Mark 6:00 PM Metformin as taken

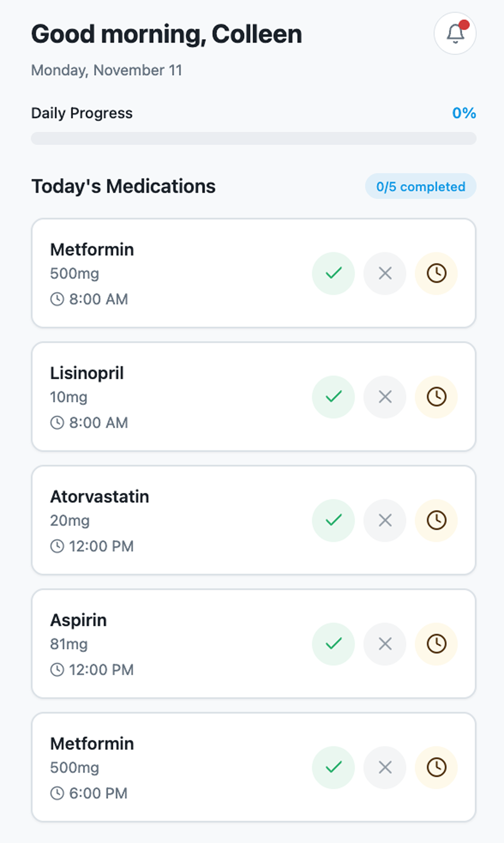point(333,767)
